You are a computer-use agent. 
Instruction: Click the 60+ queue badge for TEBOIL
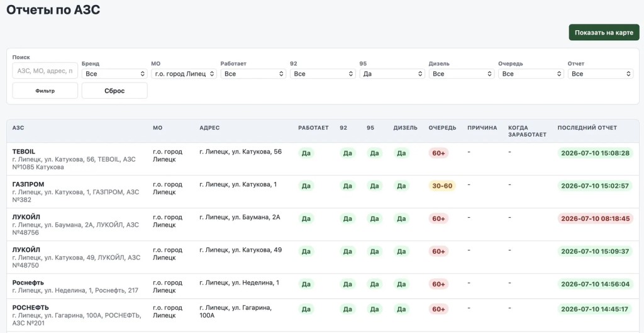(438, 153)
